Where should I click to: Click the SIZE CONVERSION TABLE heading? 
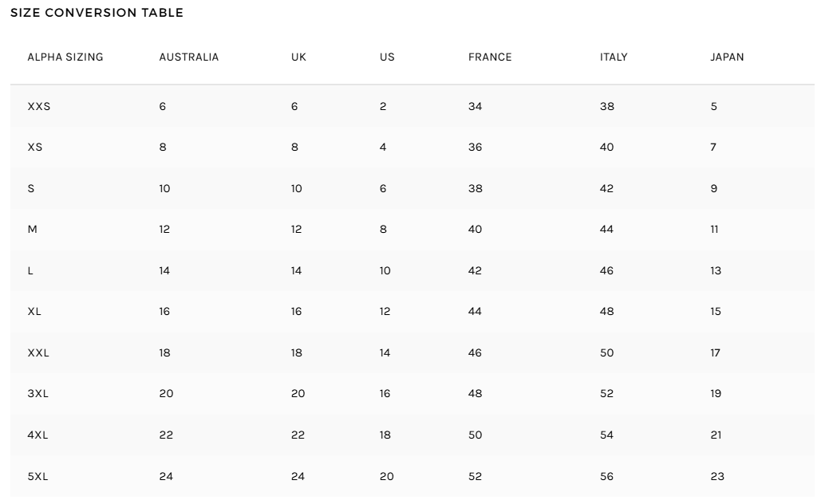coord(97,13)
